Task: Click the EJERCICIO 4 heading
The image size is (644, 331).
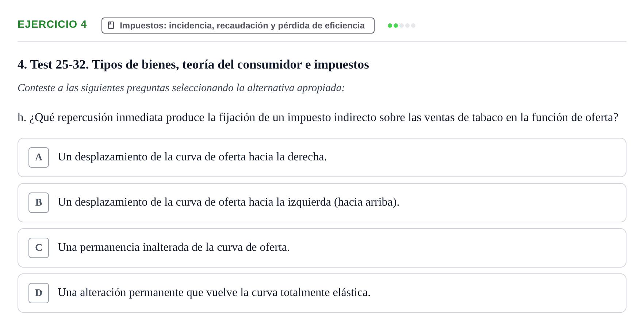Action: [x=52, y=24]
